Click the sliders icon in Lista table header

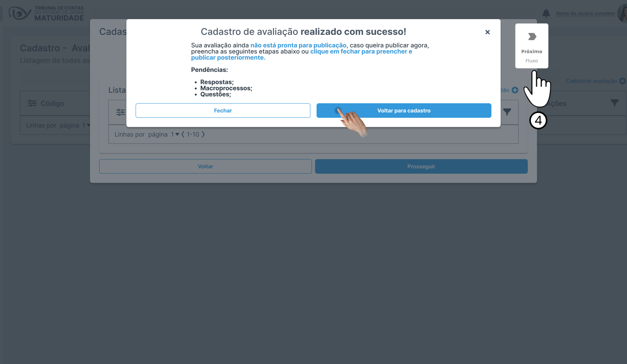[121, 112]
